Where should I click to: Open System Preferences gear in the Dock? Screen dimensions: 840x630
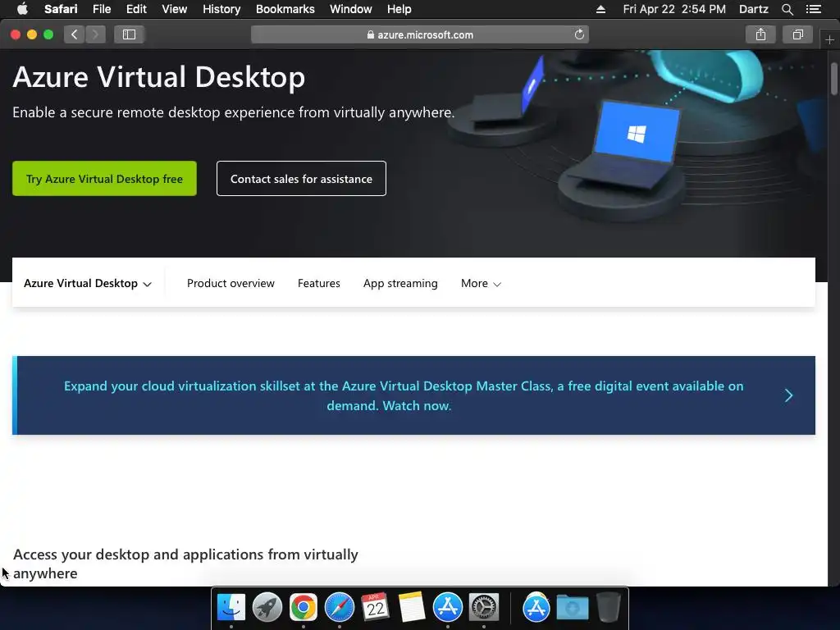(x=484, y=607)
